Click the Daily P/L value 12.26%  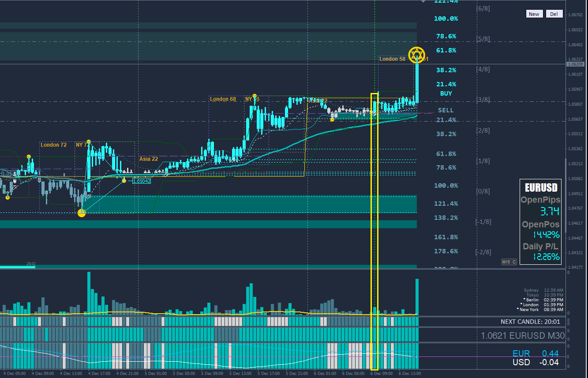546,257
